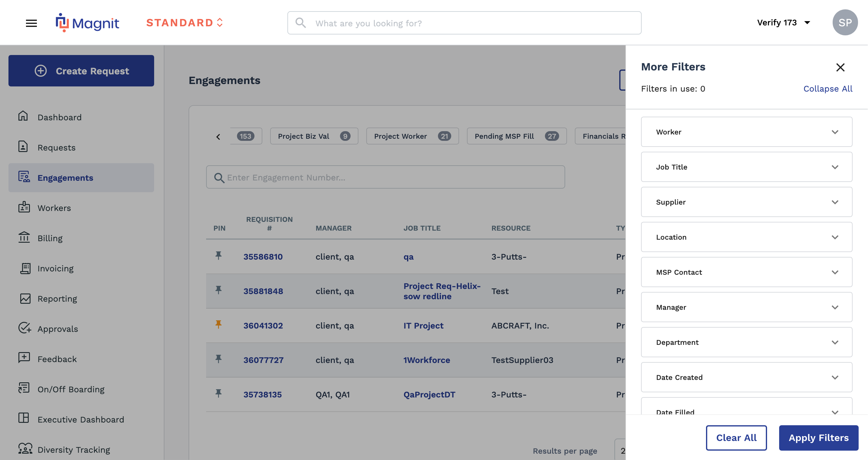Open the hamburger navigation menu
This screenshot has width=868, height=460.
pyautogui.click(x=31, y=23)
